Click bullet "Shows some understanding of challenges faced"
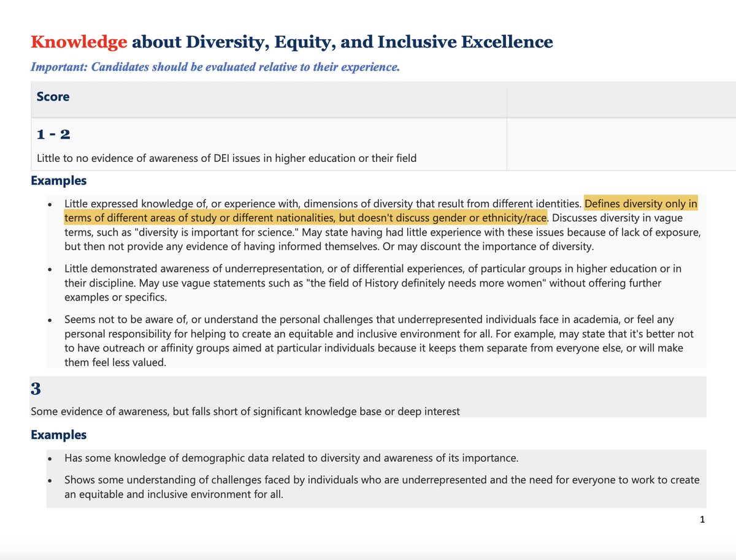The image size is (736, 560). tap(381, 487)
